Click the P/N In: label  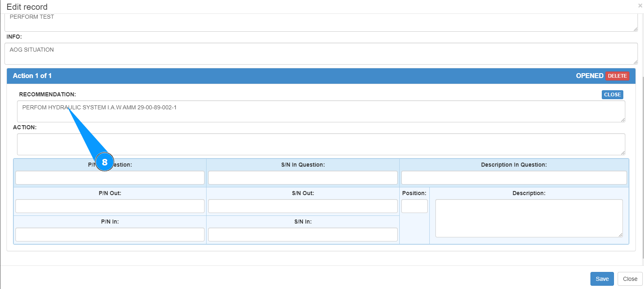click(x=110, y=222)
